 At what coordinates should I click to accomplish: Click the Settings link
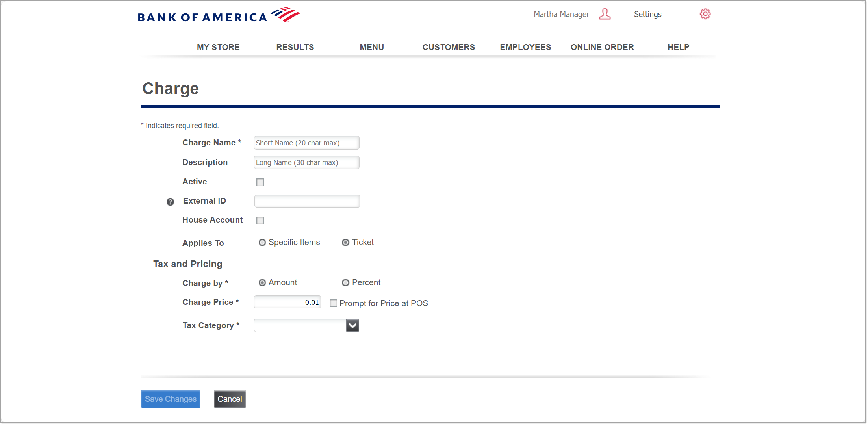point(647,14)
